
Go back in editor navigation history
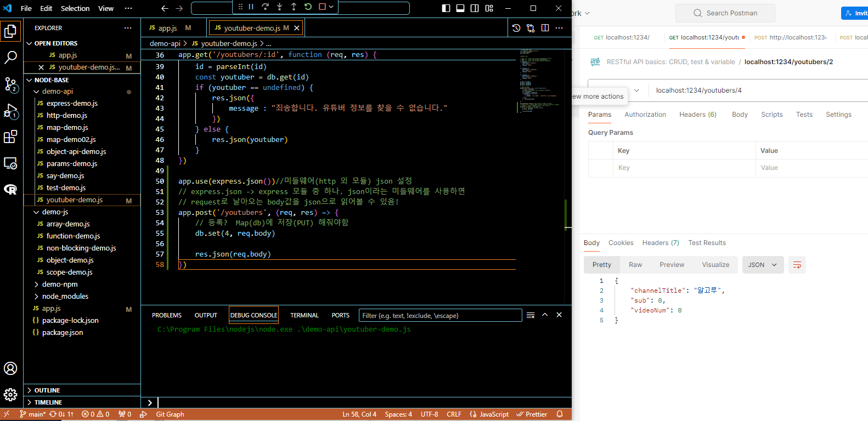(165, 8)
